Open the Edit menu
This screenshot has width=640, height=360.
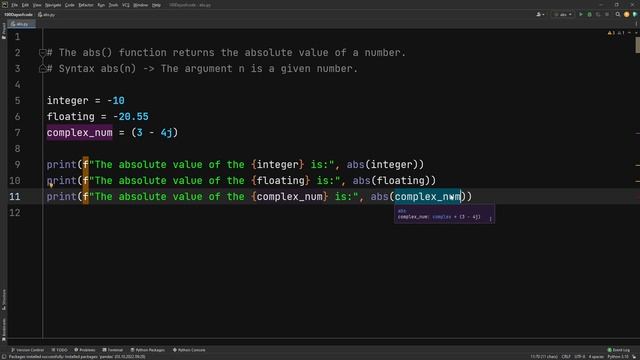(25, 5)
